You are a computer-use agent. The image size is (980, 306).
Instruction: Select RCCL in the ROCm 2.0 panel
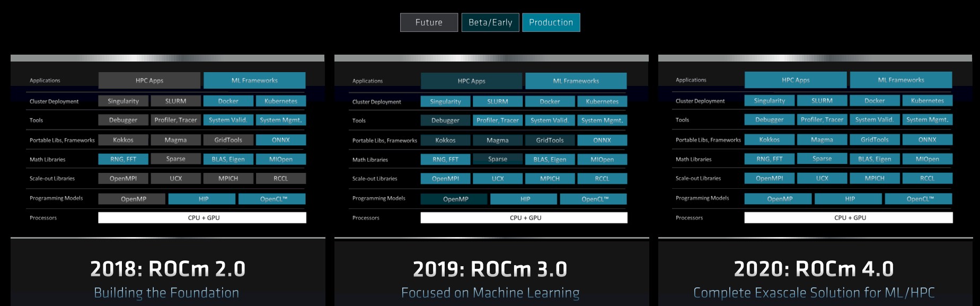coord(281,179)
